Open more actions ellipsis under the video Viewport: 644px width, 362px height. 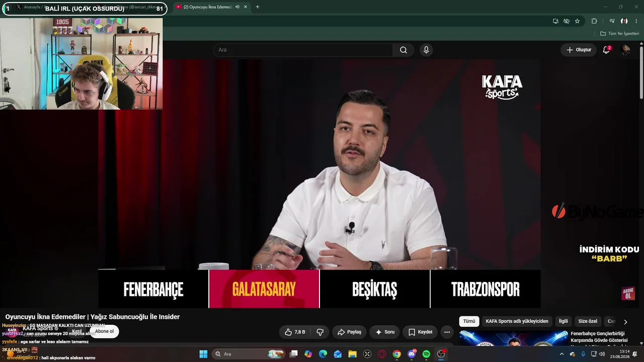[x=447, y=332]
